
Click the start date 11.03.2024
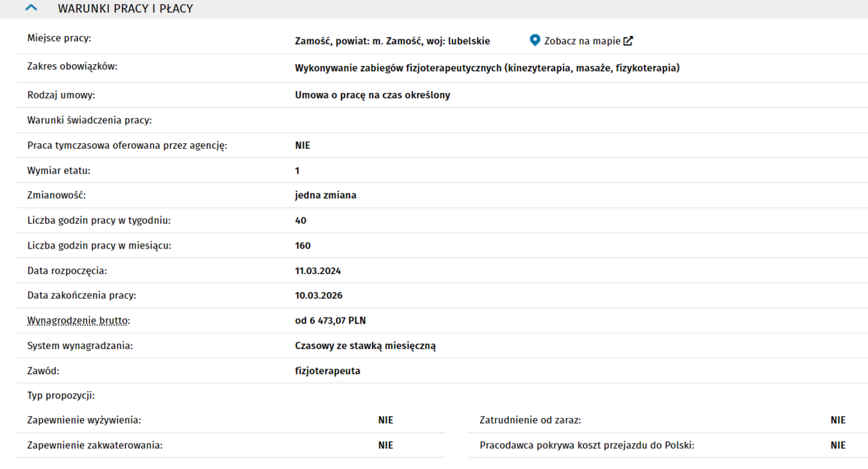point(318,271)
